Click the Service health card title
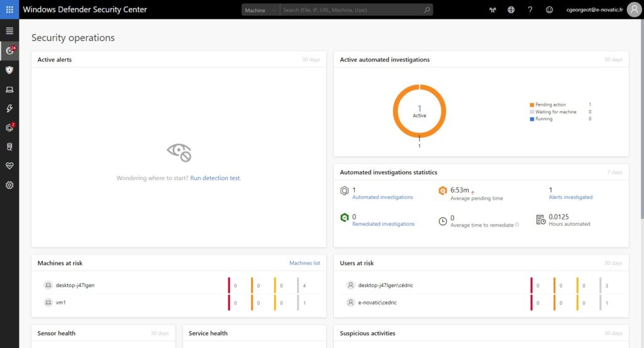This screenshot has height=348, width=644. click(208, 333)
